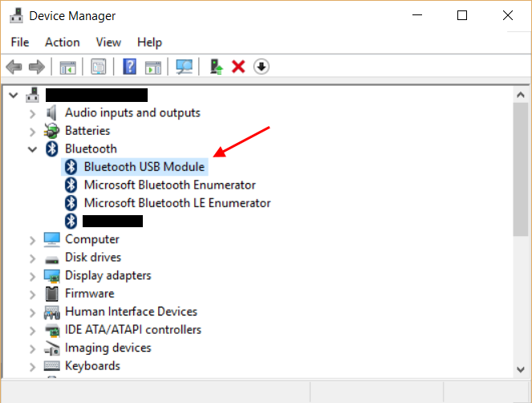Collapse the Bluetooth category
532x403 pixels.
(x=32, y=149)
